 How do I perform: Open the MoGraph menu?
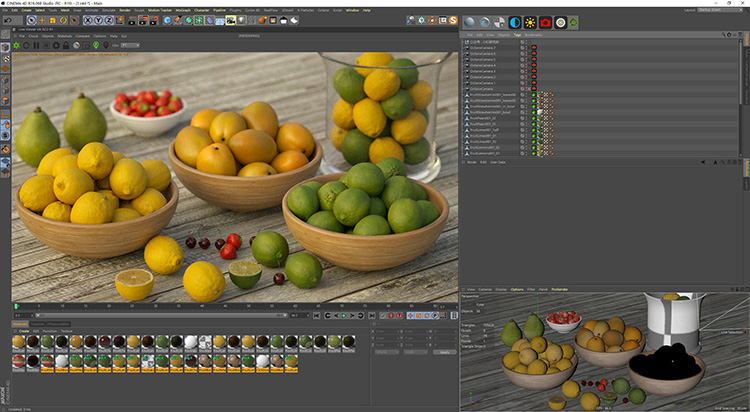tap(183, 10)
